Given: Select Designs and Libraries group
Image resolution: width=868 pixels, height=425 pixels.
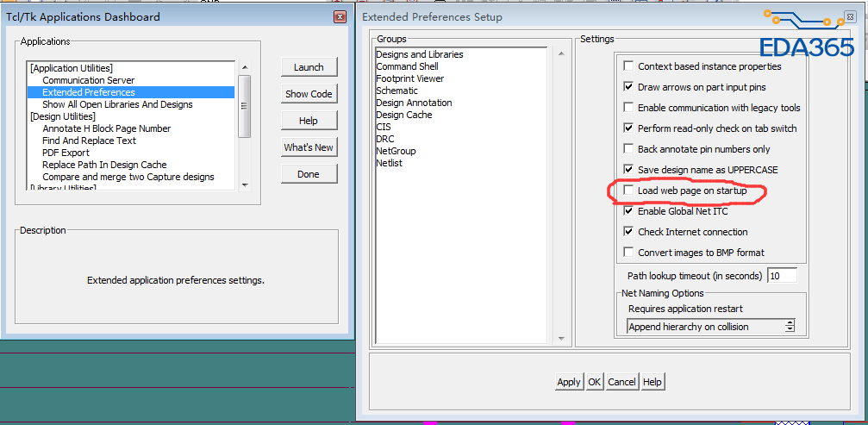Looking at the screenshot, I should [420, 54].
